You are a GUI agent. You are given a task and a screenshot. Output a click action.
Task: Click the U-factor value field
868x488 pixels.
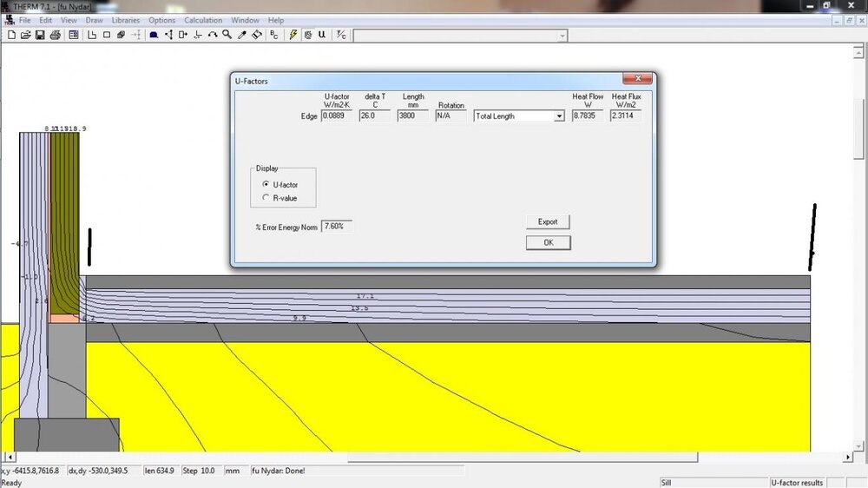[x=338, y=116]
